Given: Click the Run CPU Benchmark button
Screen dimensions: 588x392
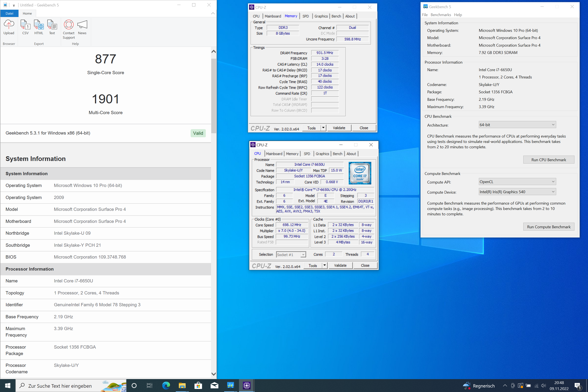Looking at the screenshot, I should coord(548,160).
